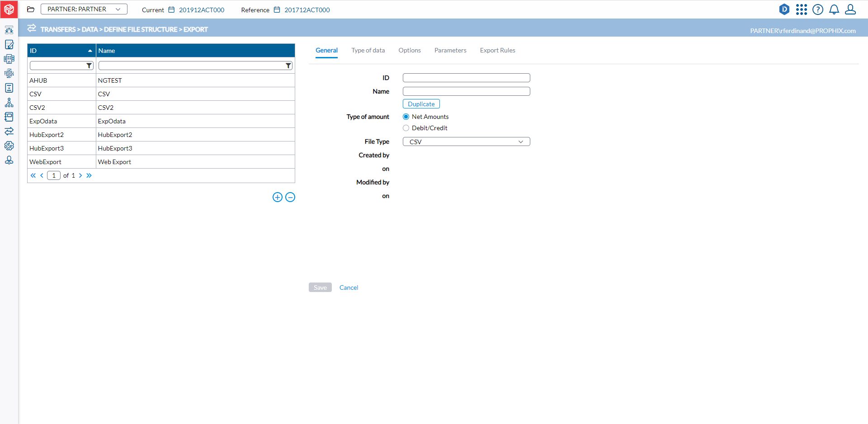Select the AHUB row
This screenshot has height=424, width=868.
[161, 80]
